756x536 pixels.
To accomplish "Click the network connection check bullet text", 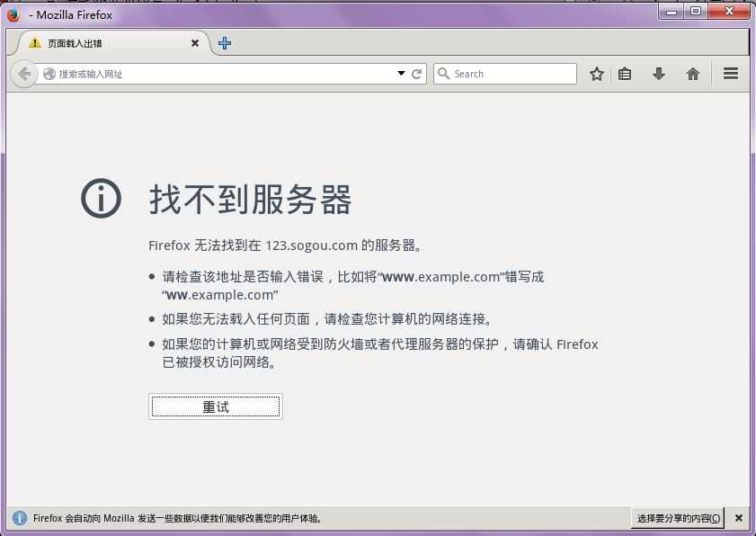I will point(327,319).
